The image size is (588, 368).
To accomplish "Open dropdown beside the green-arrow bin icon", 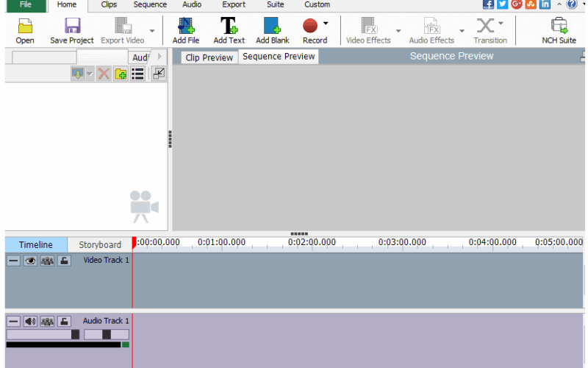I will click(x=89, y=73).
